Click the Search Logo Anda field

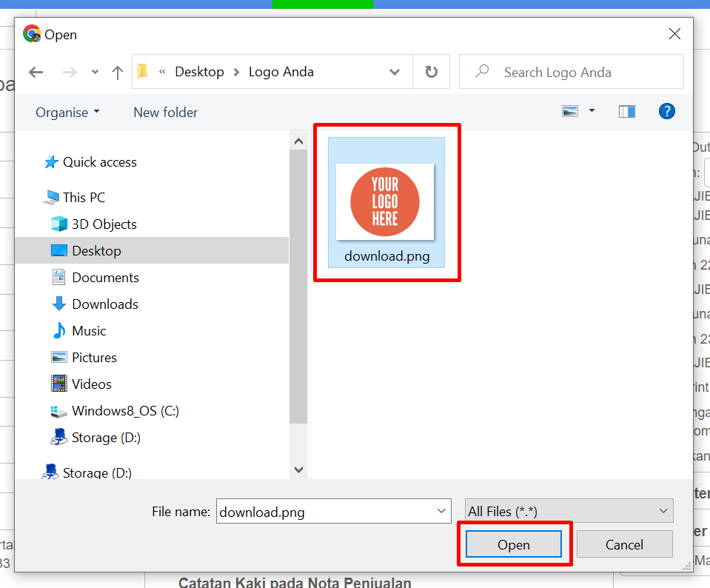point(572,72)
